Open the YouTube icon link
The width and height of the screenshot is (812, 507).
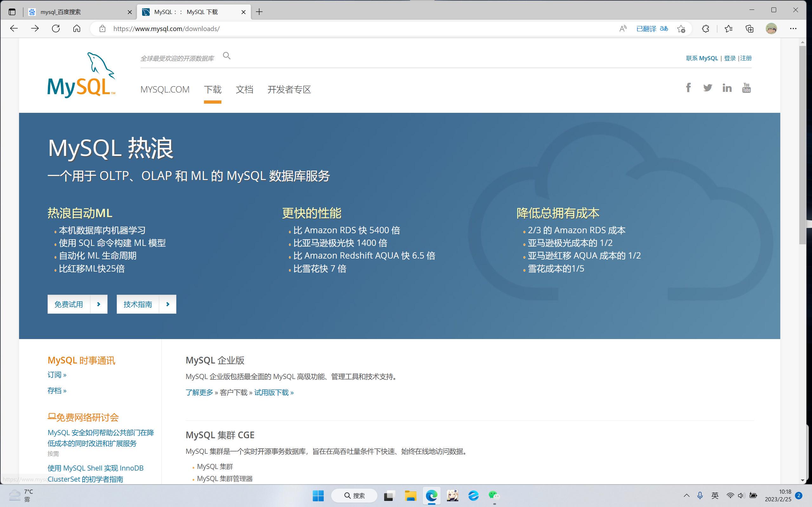click(746, 88)
